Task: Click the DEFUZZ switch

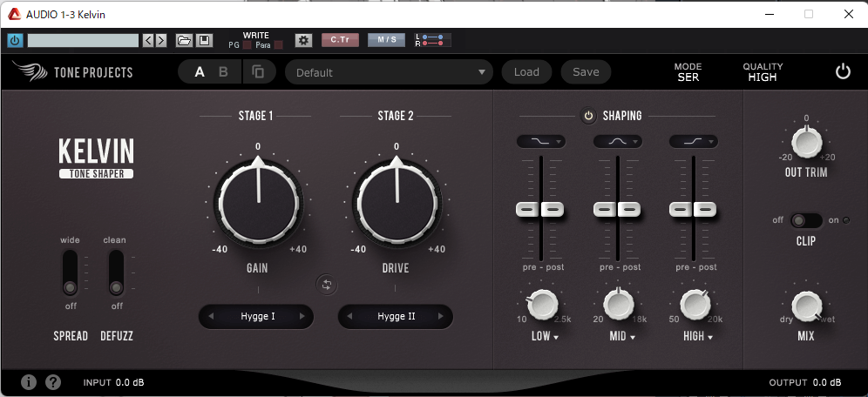Action: [116, 273]
